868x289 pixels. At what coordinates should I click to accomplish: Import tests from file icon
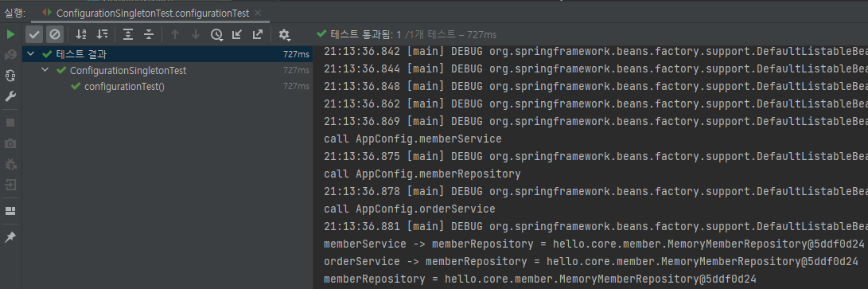[x=237, y=34]
